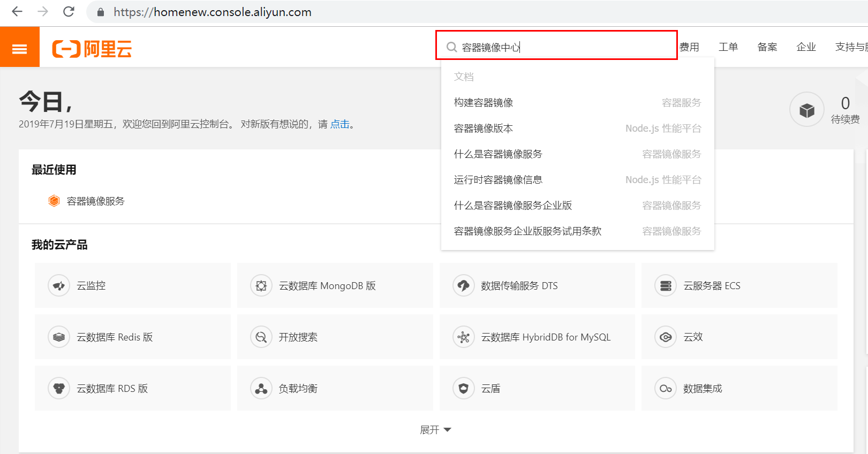Click the 云盾 shield icon

(464, 388)
